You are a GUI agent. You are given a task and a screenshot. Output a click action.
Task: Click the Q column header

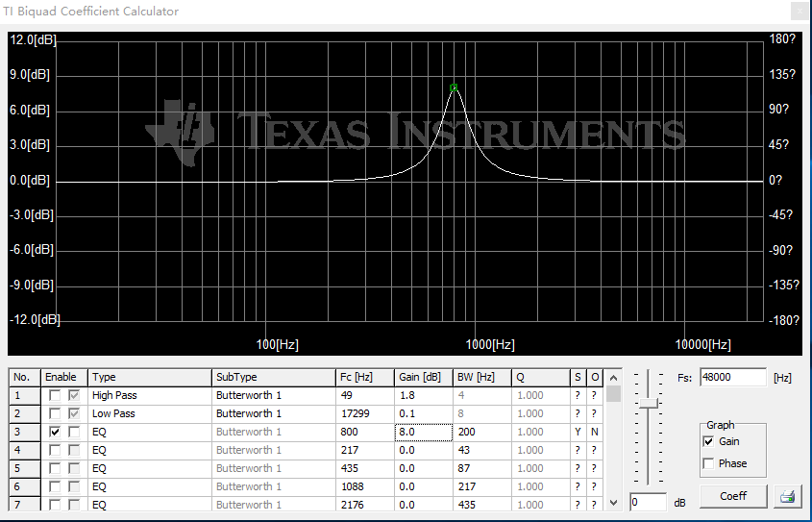(541, 378)
